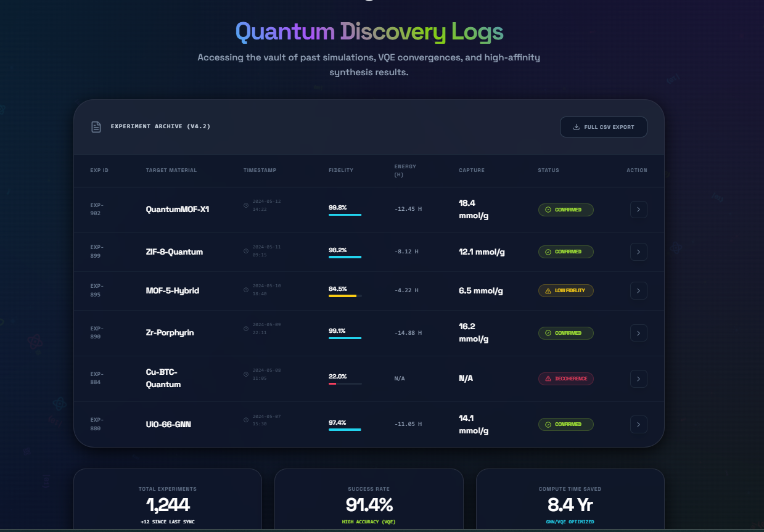
Task: Click the Exp ID column header
Action: pyautogui.click(x=99, y=170)
